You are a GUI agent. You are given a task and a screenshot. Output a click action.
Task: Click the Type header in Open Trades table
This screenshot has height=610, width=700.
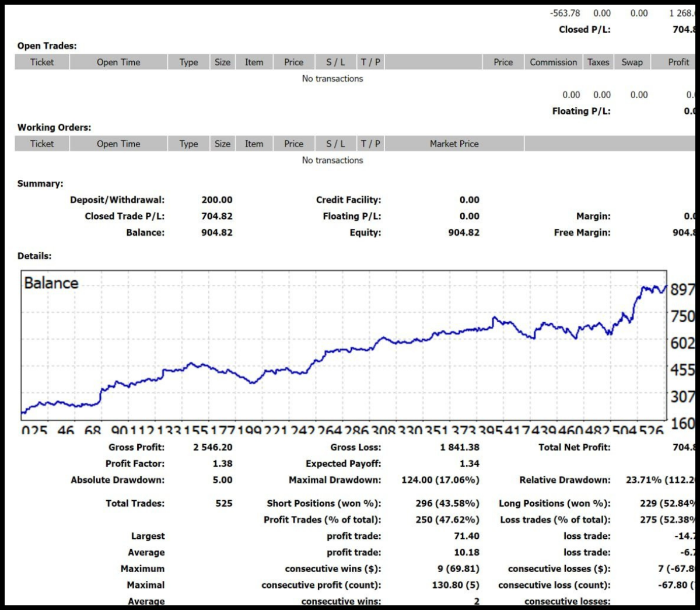(188, 62)
